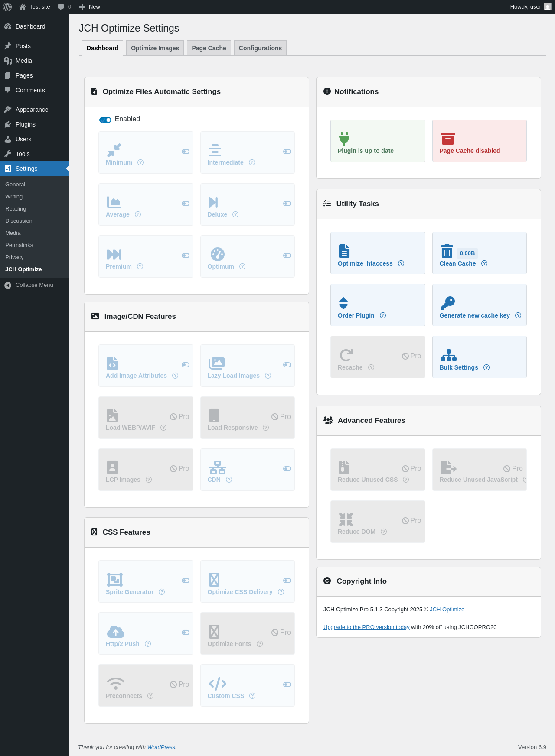Click the Page Cache disabled notification text
Viewport: 555px width, 756px height.
coord(470,151)
